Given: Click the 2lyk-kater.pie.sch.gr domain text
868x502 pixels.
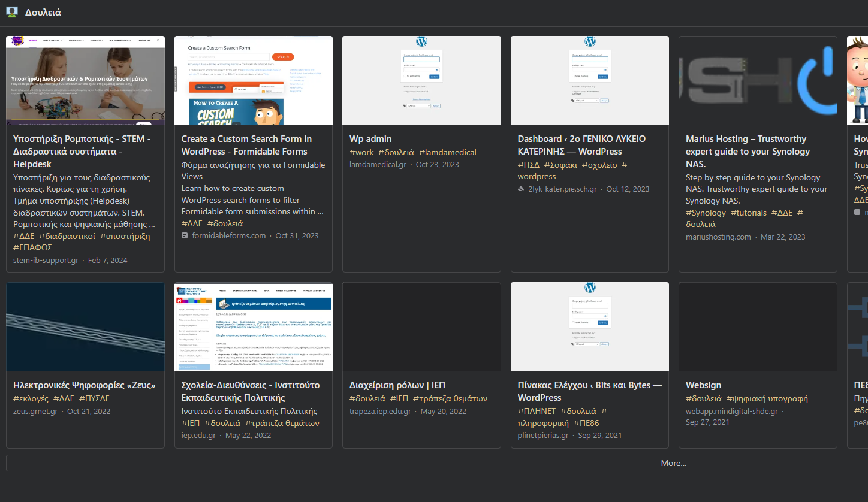Looking at the screenshot, I should 562,189.
